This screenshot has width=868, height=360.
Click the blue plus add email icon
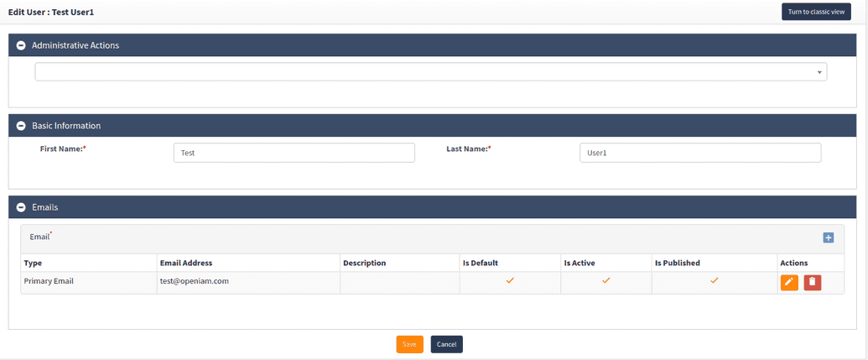828,238
